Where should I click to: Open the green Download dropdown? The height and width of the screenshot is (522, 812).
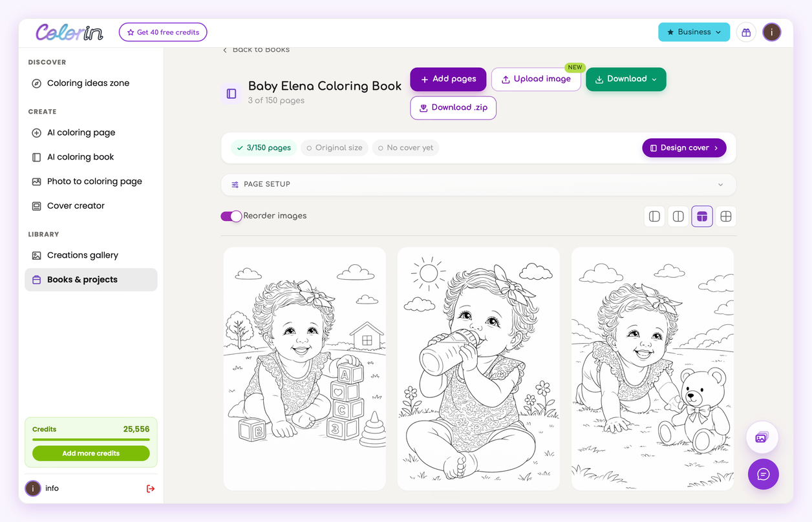point(626,79)
